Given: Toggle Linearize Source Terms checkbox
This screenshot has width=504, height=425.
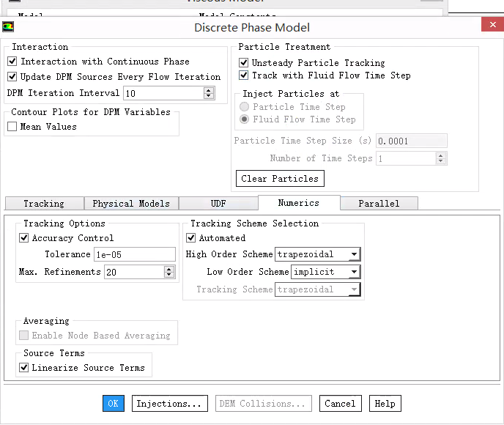Looking at the screenshot, I should click(24, 368).
